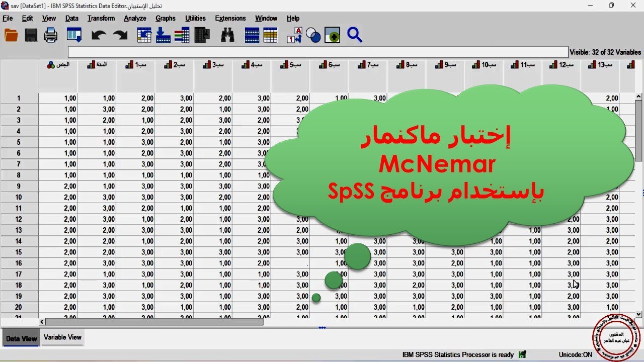
Task: Open the Graphs menu
Action: [166, 18]
